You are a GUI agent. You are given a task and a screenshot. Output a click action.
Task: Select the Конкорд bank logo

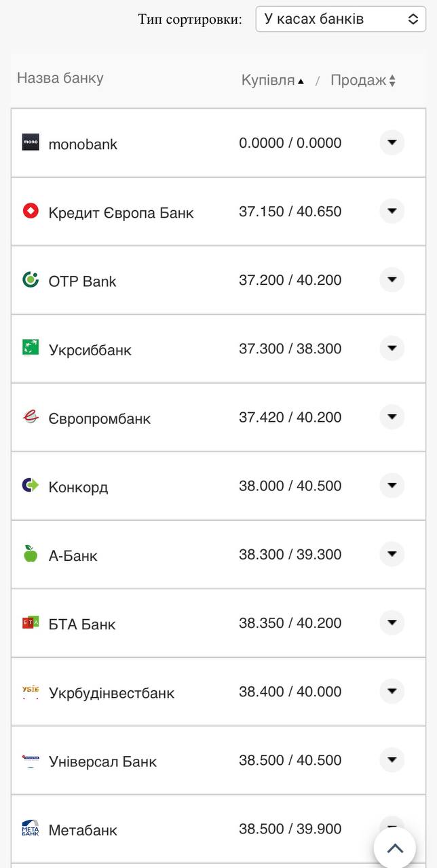[30, 486]
